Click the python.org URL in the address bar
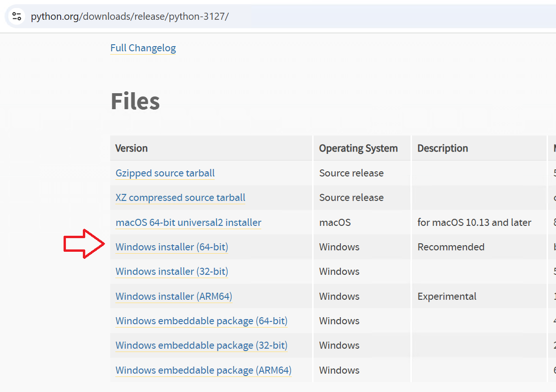This screenshot has height=392, width=556. [130, 16]
